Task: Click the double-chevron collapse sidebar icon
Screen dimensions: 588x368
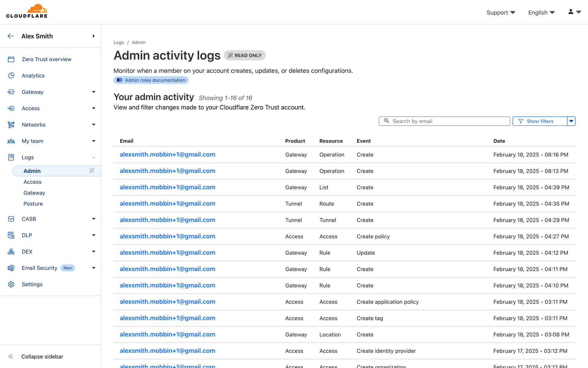Action: [x=11, y=356]
